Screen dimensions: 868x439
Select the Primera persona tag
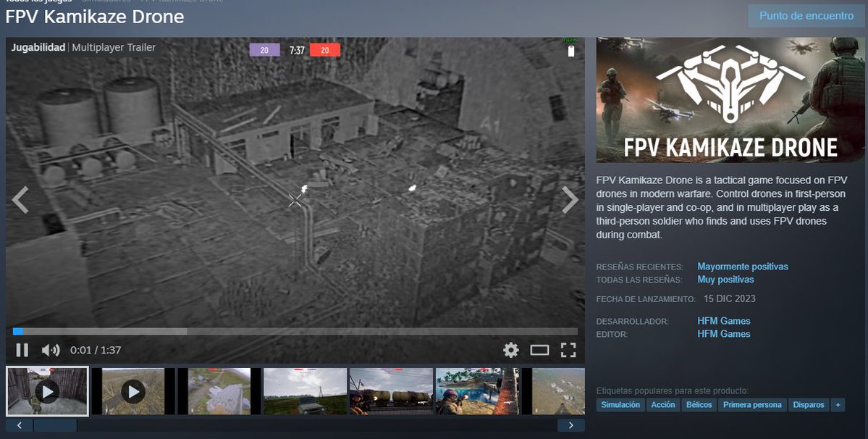click(751, 405)
